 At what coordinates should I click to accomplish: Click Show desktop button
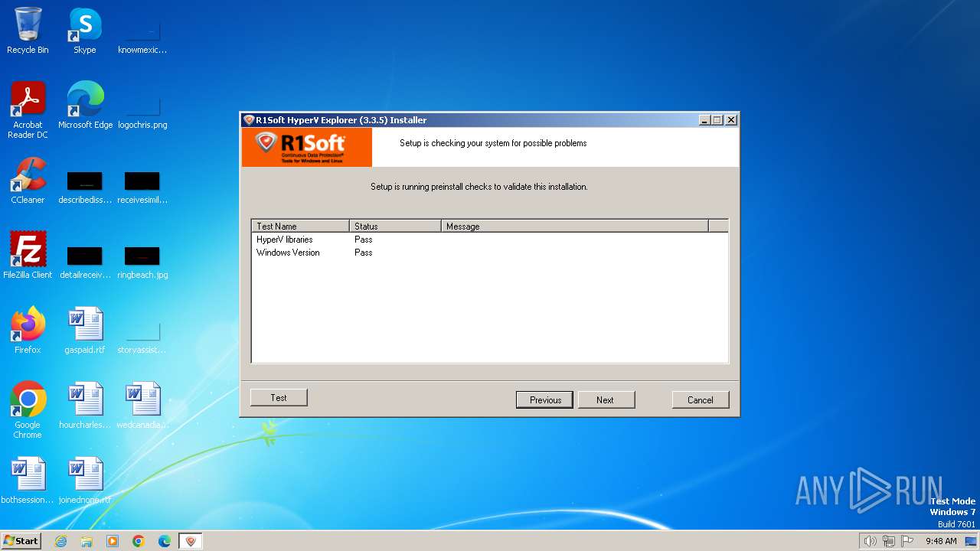[x=971, y=541]
